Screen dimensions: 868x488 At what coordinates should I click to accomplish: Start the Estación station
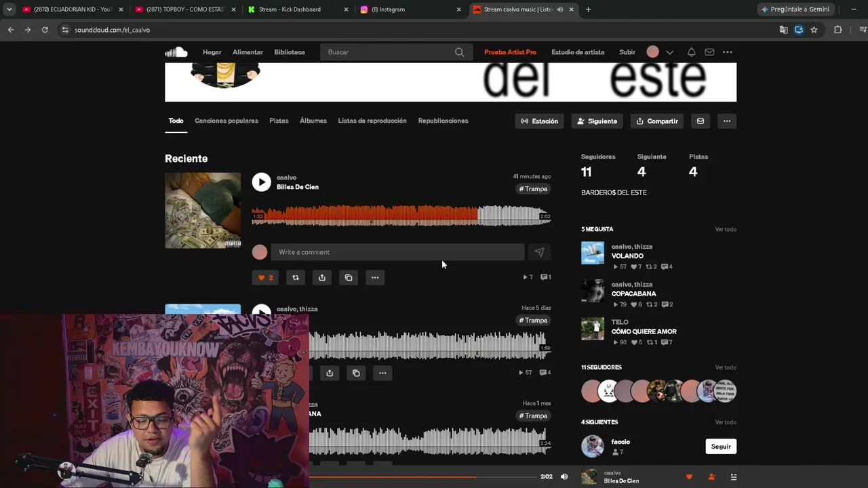540,121
